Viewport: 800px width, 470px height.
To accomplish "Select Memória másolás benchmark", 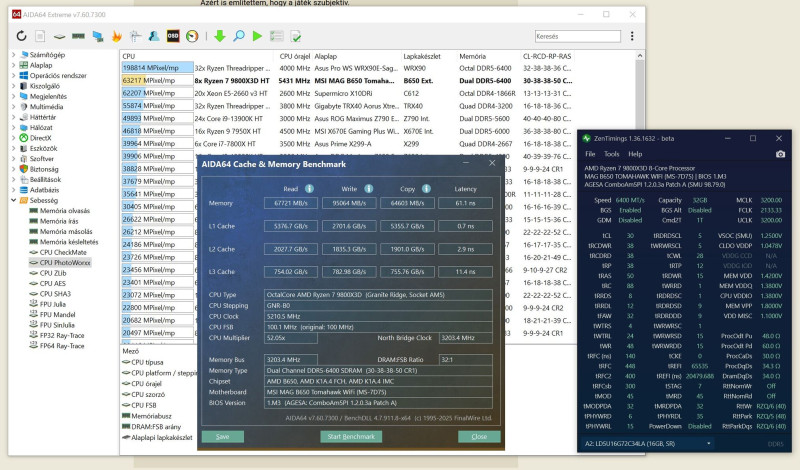I will click(66, 231).
